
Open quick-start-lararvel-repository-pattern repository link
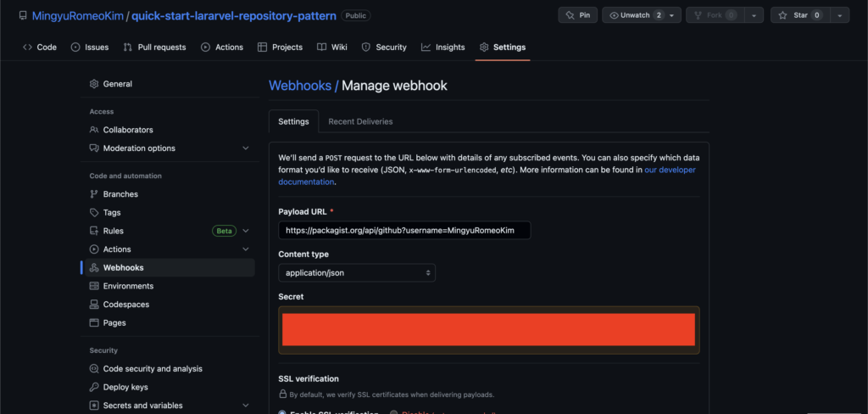[x=234, y=15]
